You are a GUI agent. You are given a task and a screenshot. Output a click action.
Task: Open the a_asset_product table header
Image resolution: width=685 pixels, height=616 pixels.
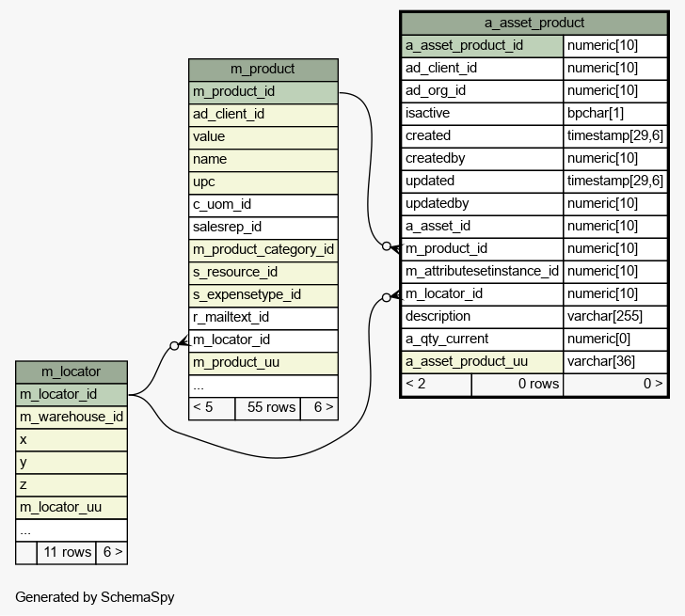point(534,24)
